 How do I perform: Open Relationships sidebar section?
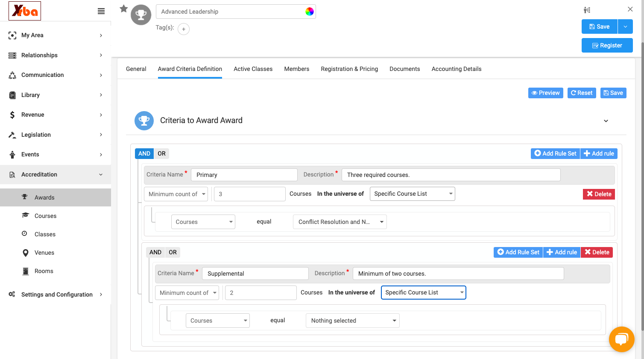tap(56, 55)
